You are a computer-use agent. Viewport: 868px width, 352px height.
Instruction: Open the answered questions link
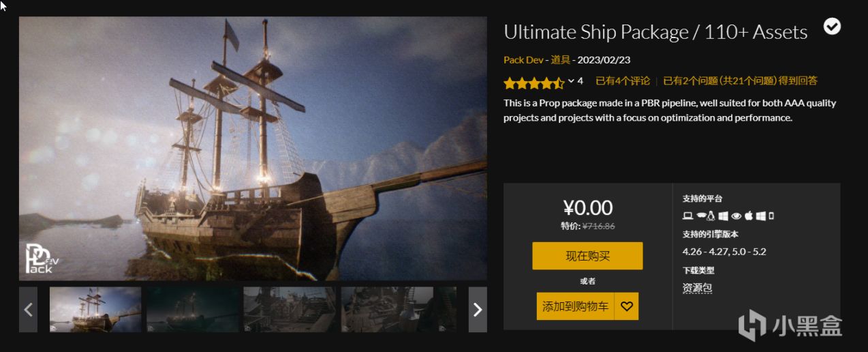click(x=740, y=80)
